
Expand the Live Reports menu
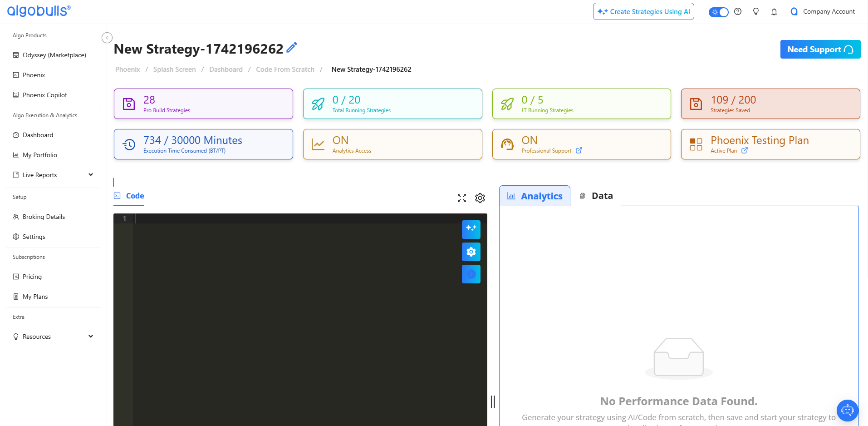[x=54, y=175]
